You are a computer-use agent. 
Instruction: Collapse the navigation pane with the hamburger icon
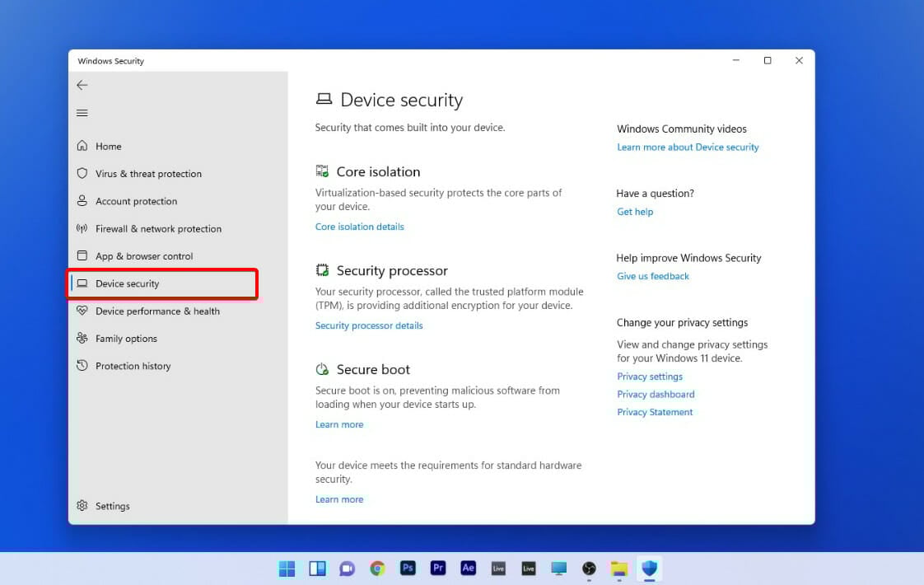(82, 113)
